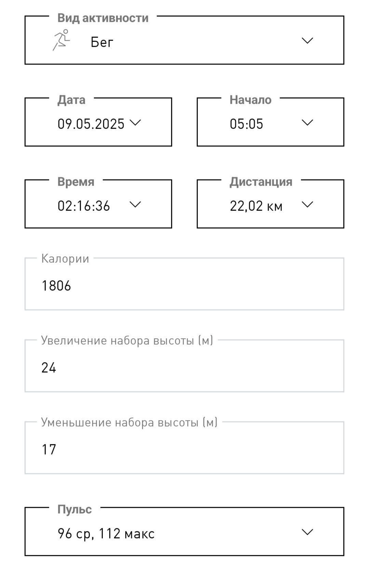The height and width of the screenshot is (588, 369).
Task: Select the Бег activity label
Action: coord(102,42)
